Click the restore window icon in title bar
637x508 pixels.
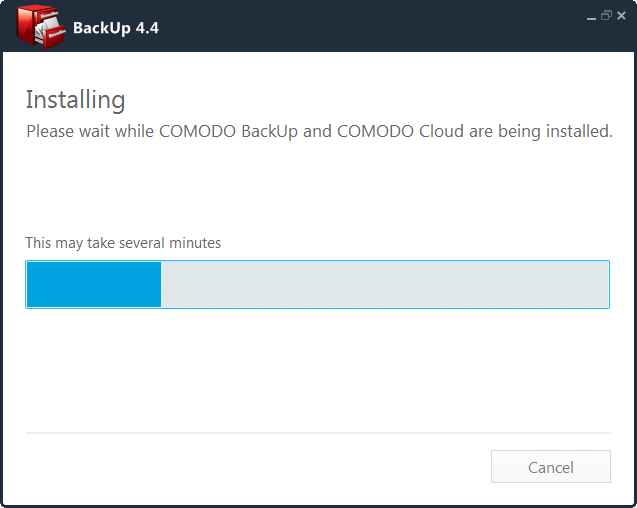pyautogui.click(x=606, y=15)
